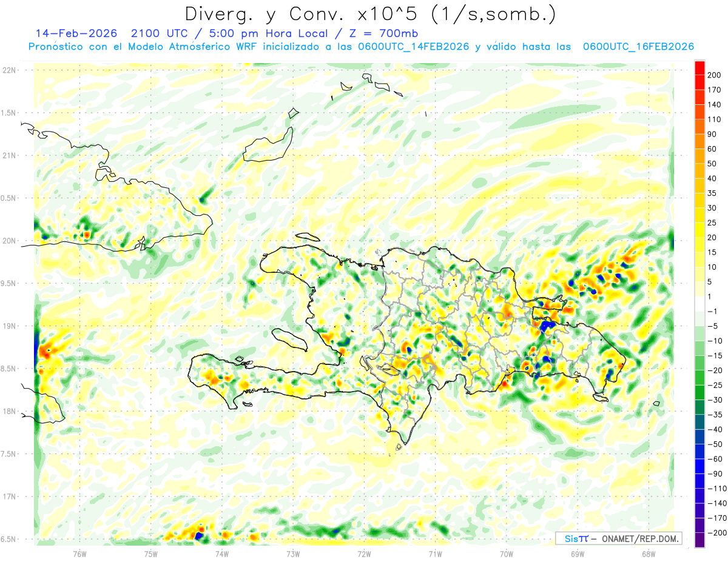Viewport: 728px width, 562px height.
Task: Click the color bar label '-30'
Action: 714,400
